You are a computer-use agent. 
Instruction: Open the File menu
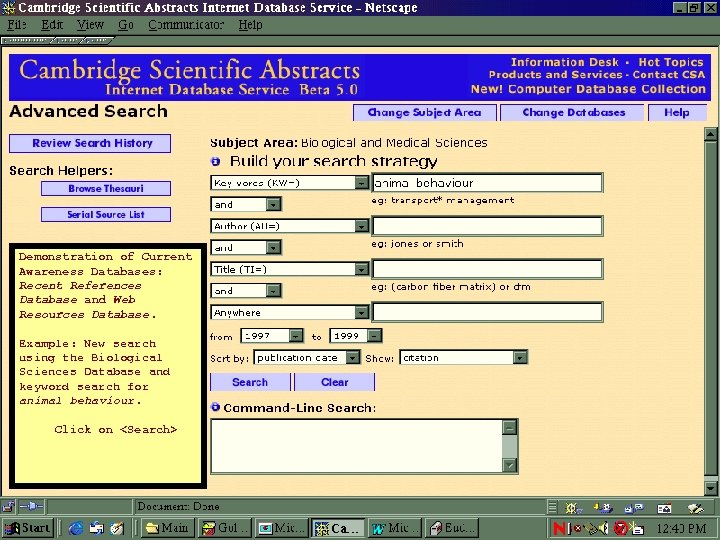coord(17,25)
